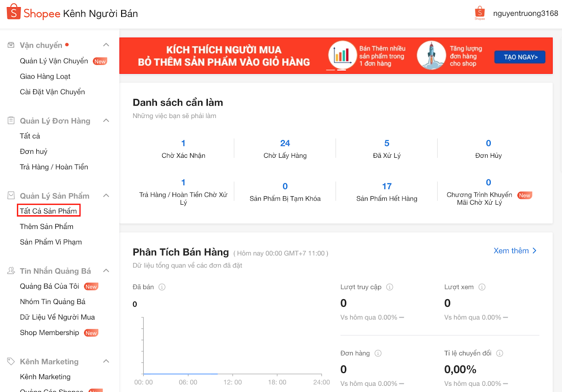
Task: Click the info icon beside Đã bán
Action: [x=162, y=287]
